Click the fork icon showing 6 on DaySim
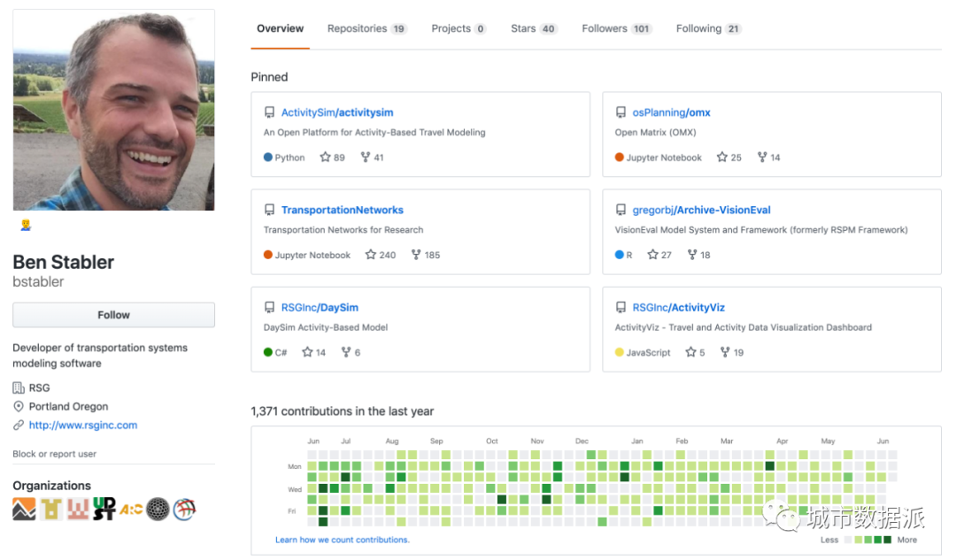The image size is (956, 560). 346,351
